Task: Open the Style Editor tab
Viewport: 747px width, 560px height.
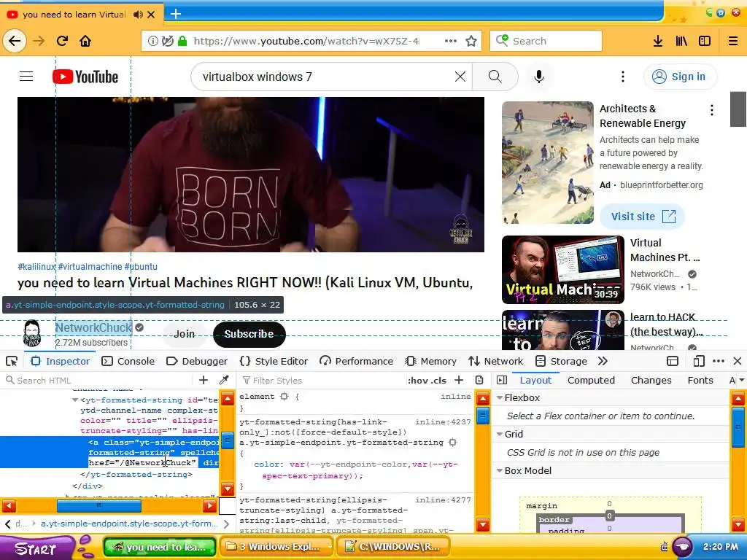Action: tap(274, 361)
